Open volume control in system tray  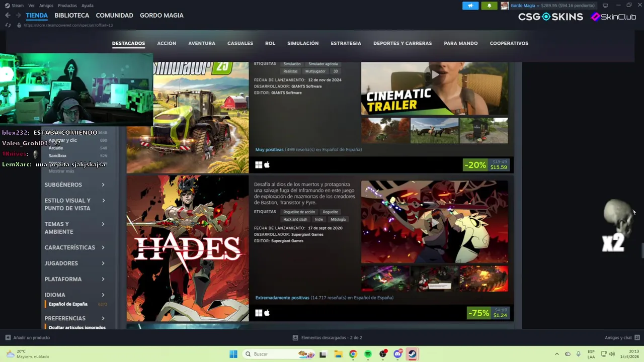(x=612, y=354)
